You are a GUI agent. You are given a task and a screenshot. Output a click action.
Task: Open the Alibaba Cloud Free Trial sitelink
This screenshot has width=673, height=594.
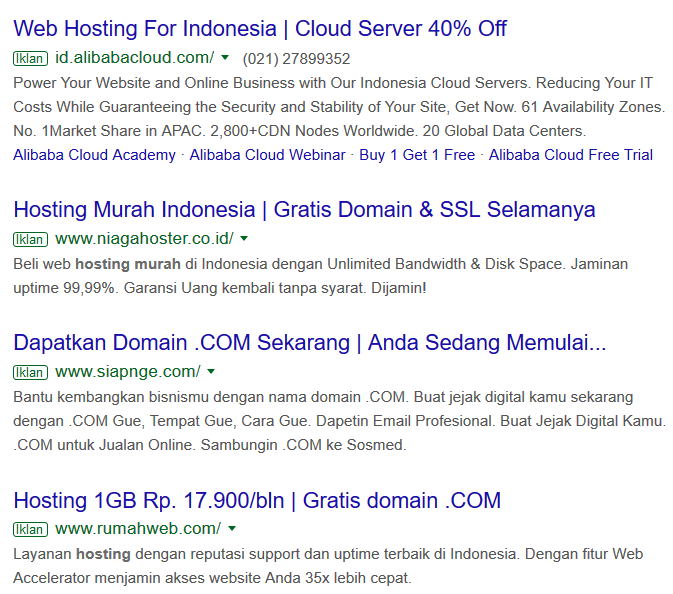click(x=571, y=155)
